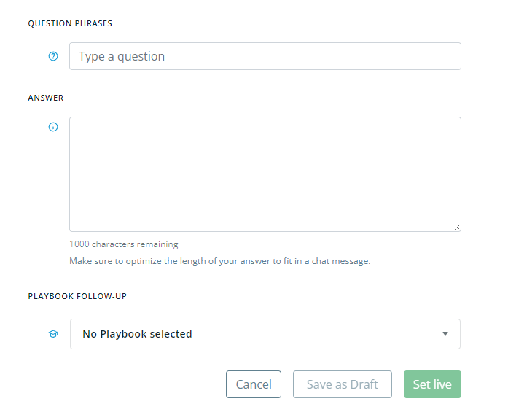Click the PLAYBOOK FOLLOW-UP heading
Image resolution: width=516 pixels, height=420 pixels.
coord(77,296)
